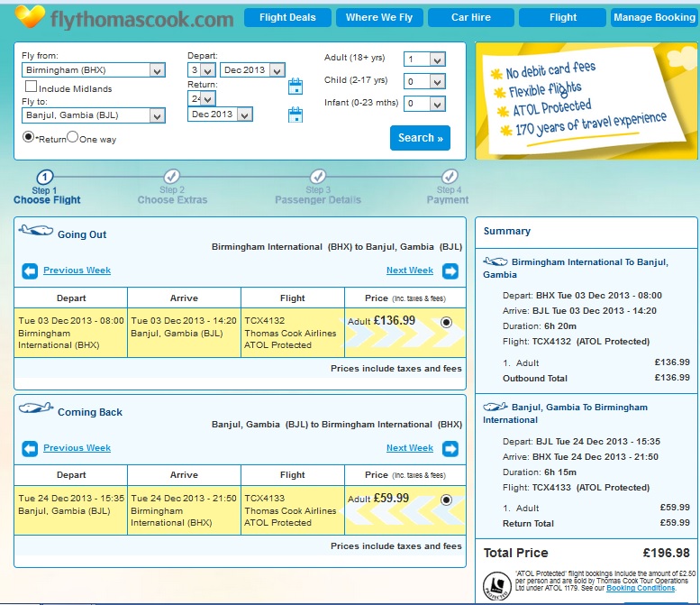Open the Flight Deals menu tab
Image resolution: width=700 pixels, height=605 pixels.
point(287,17)
